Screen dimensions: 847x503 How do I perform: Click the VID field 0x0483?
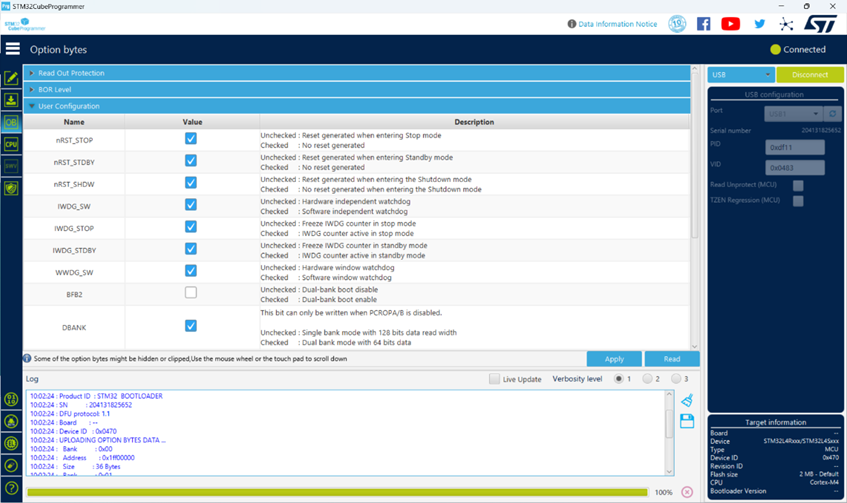coord(795,167)
